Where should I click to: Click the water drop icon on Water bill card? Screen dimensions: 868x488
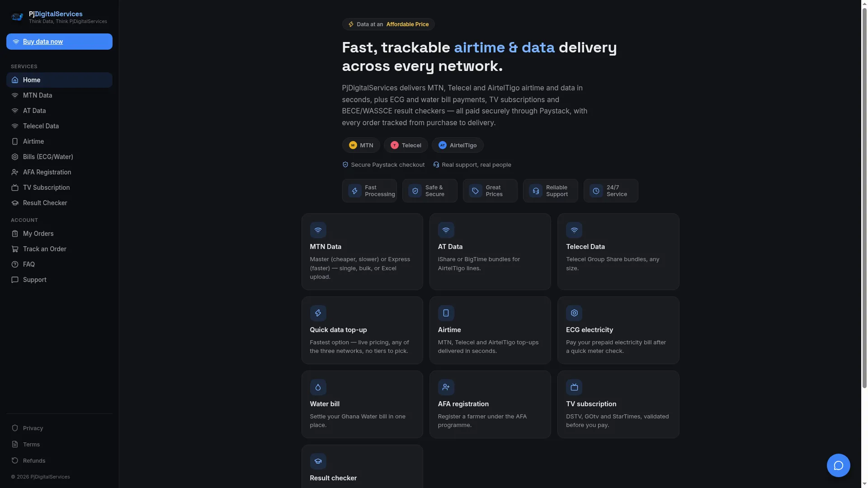pyautogui.click(x=318, y=387)
